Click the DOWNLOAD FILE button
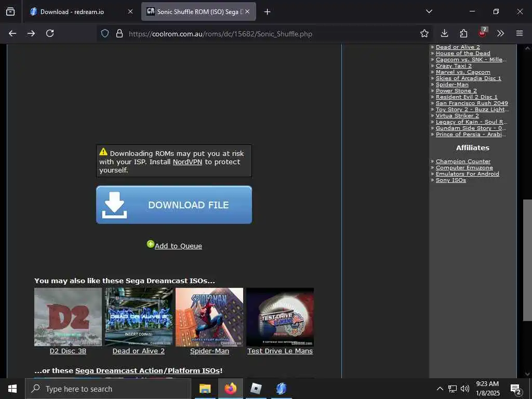 pos(174,205)
